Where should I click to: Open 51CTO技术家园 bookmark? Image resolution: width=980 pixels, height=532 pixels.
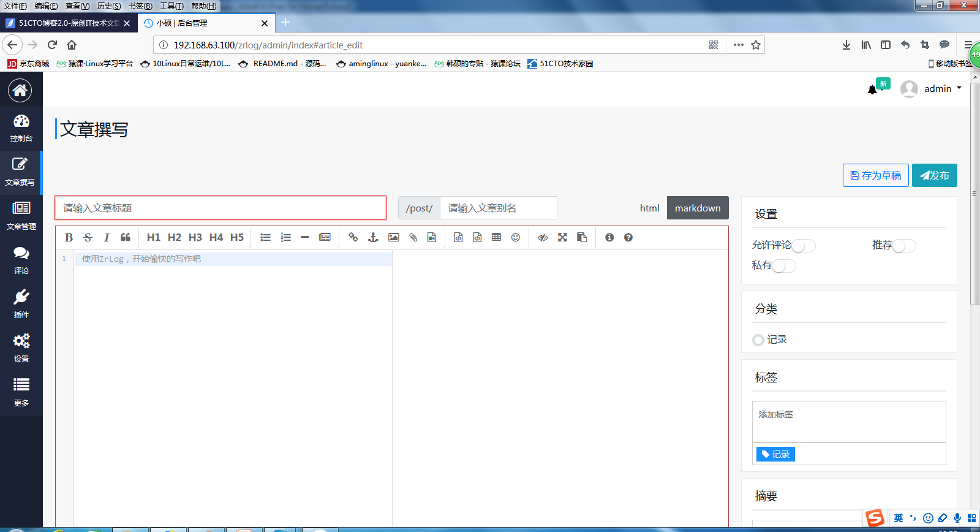pyautogui.click(x=560, y=64)
